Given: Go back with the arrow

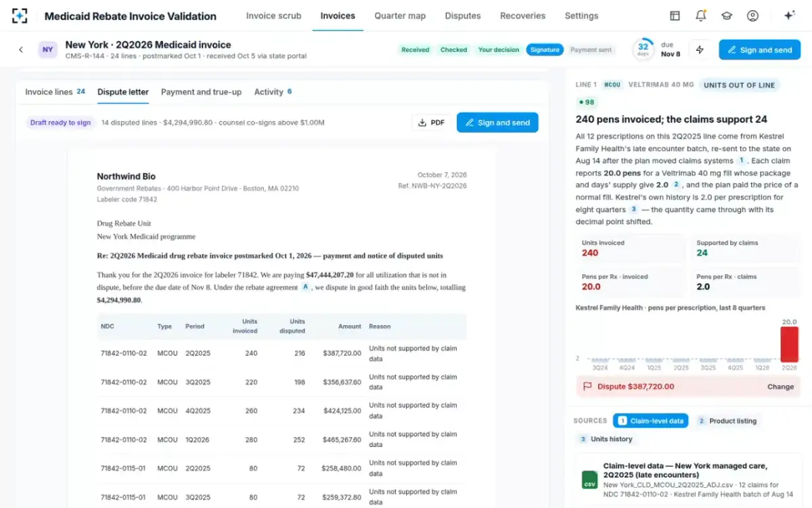Looking at the screenshot, I should click(x=21, y=49).
